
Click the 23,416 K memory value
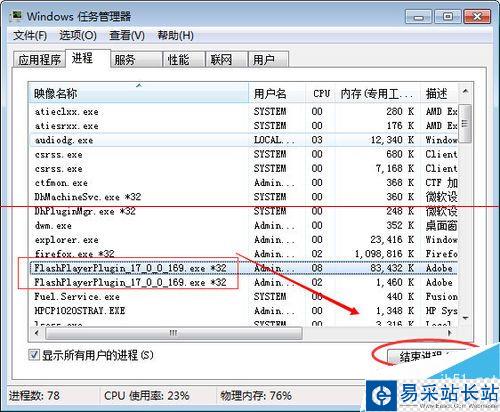coord(392,240)
